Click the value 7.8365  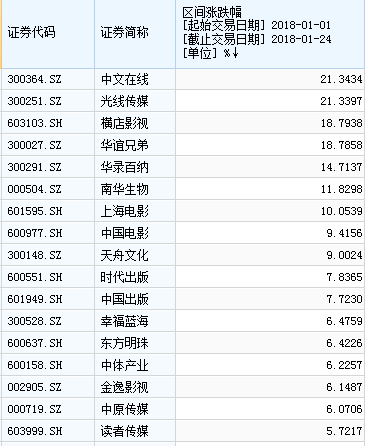[x=344, y=277]
